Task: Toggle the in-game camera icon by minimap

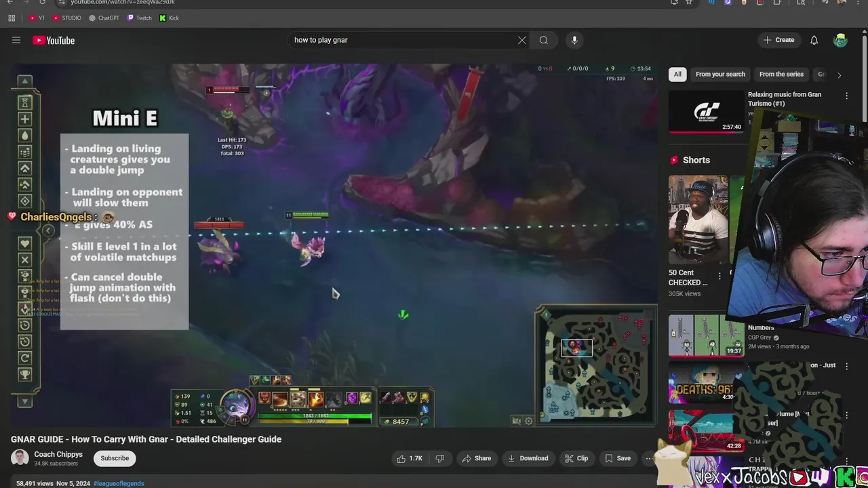Action: coord(517,421)
